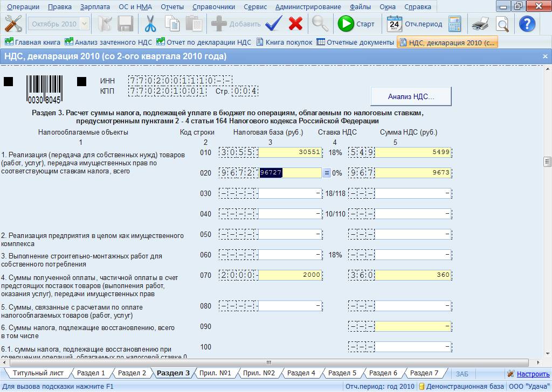Click the Анализ НДС... button
Image resolution: width=552 pixels, height=392 pixels.
pos(411,96)
